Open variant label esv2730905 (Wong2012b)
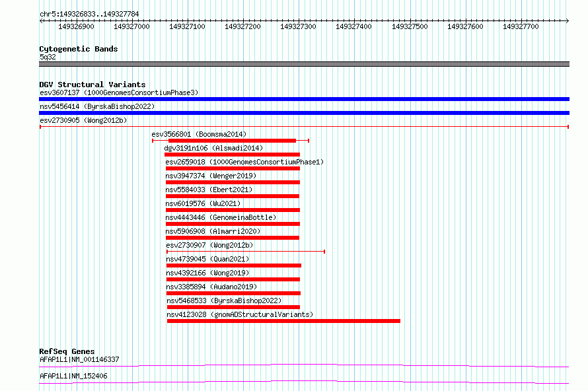588x391 pixels. coord(83,120)
